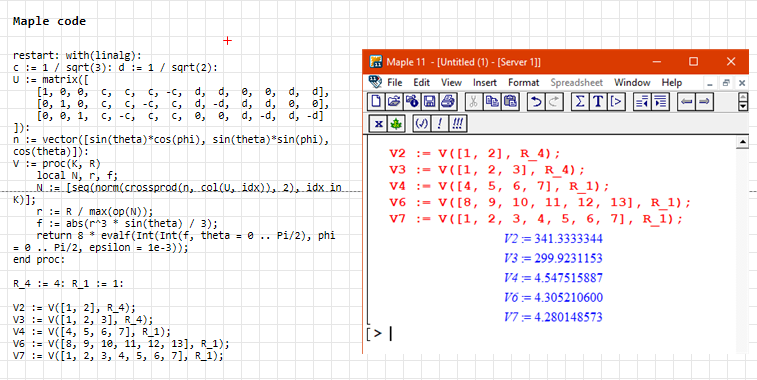This screenshot has height=380, width=757.
Task: Toggle the x math/Maple input mode icon
Action: [378, 124]
